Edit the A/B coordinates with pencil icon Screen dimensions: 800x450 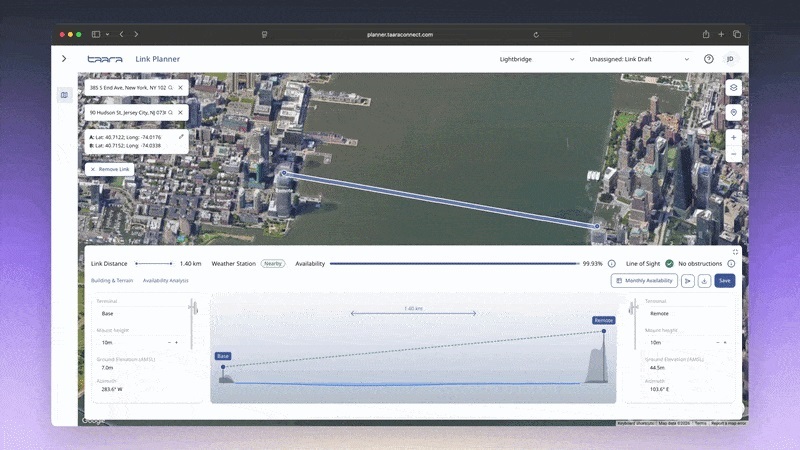(x=181, y=137)
